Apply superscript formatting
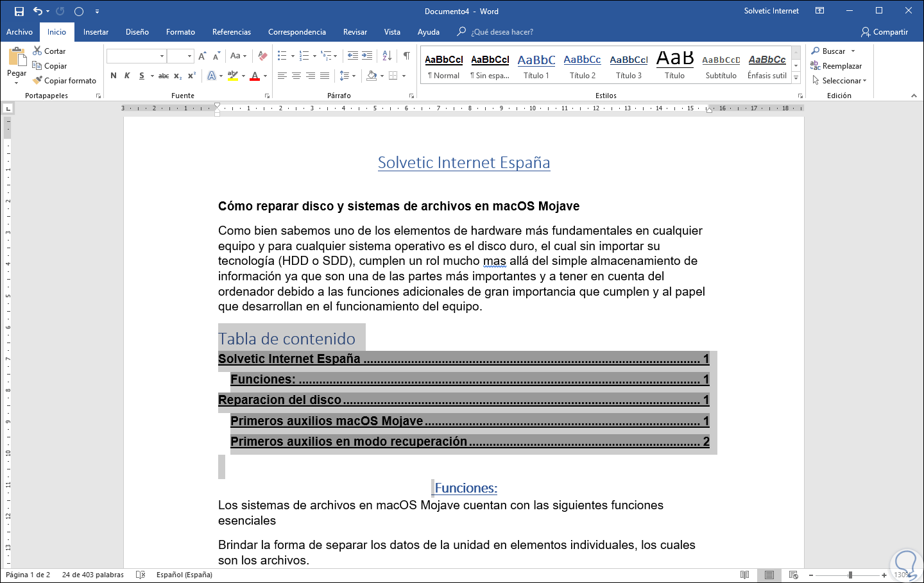924x583 pixels. click(x=191, y=76)
